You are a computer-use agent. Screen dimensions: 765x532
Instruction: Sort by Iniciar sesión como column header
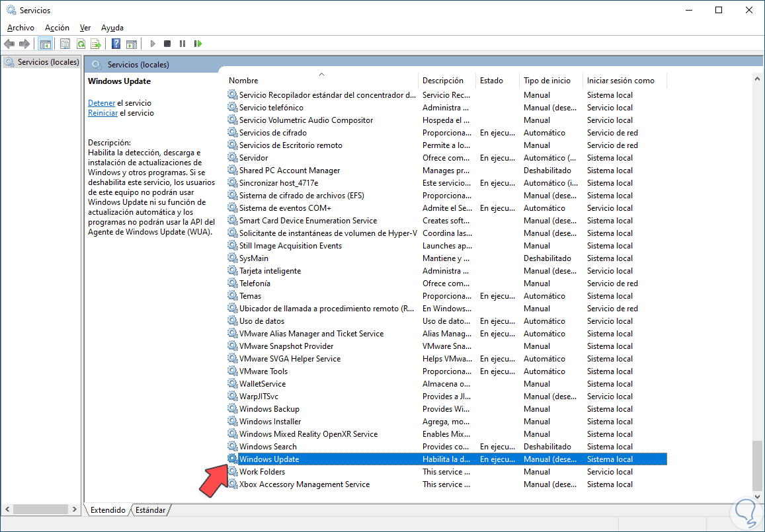tap(625, 81)
